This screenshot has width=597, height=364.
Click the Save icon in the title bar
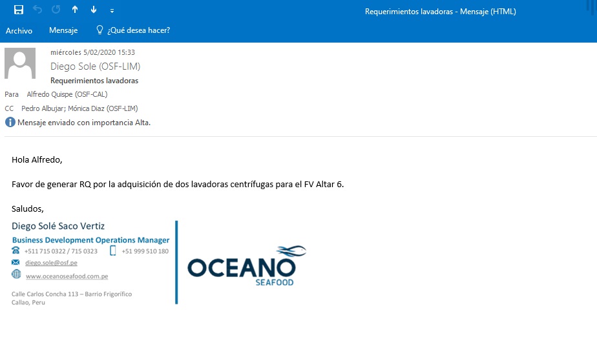[19, 10]
